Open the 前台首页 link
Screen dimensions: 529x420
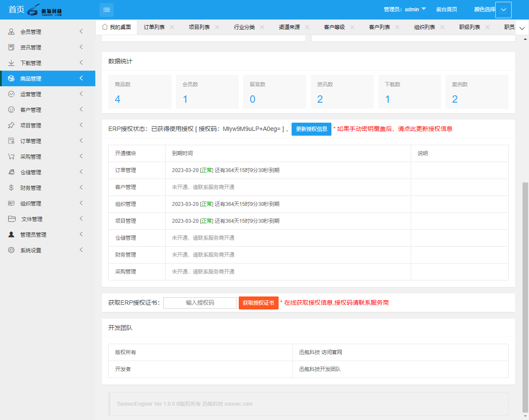[447, 10]
